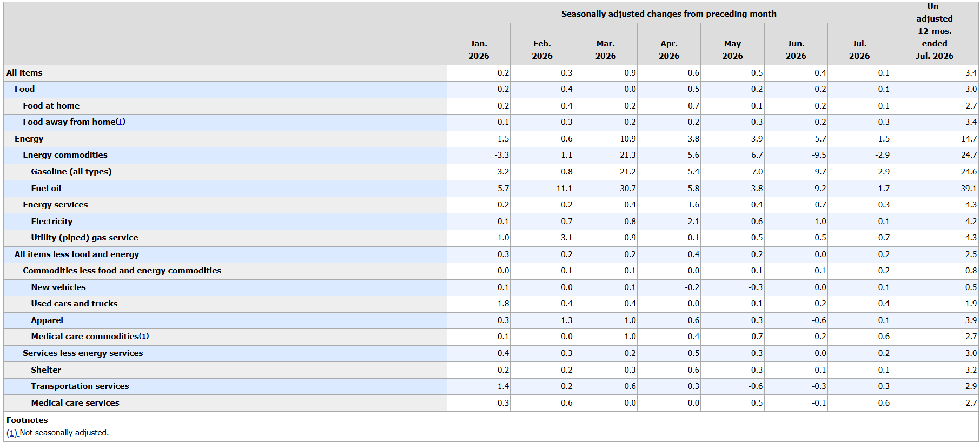
Task: Select the Gasoline (all types) row label
Action: coord(71,172)
